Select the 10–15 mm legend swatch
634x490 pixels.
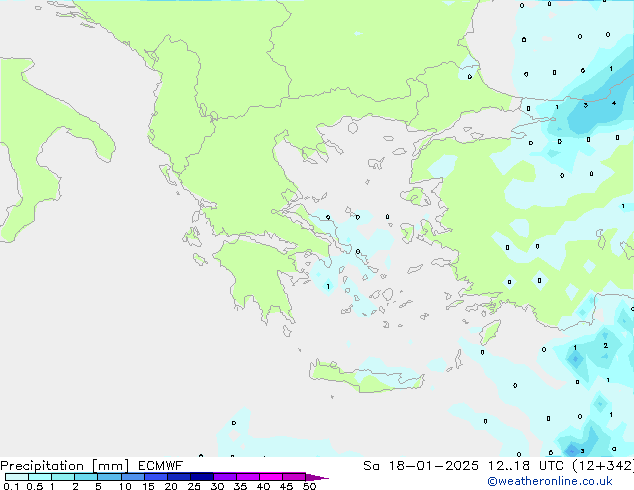point(133,477)
